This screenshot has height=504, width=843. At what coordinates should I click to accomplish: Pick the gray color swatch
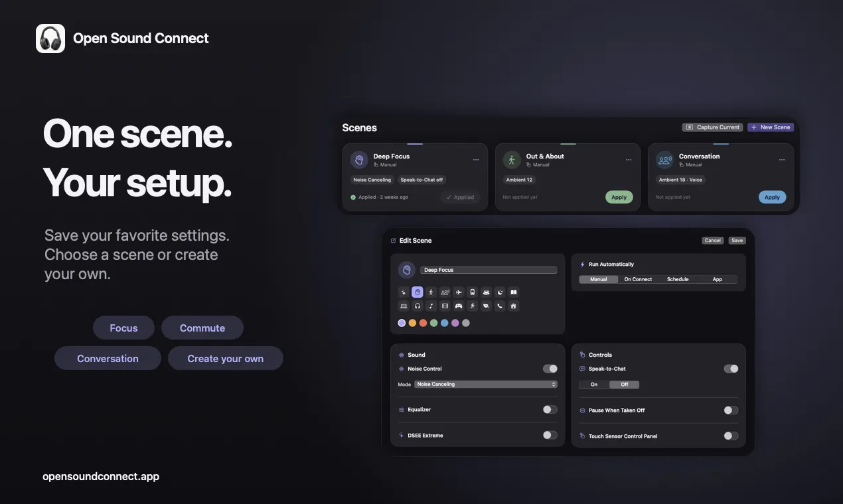(x=466, y=323)
